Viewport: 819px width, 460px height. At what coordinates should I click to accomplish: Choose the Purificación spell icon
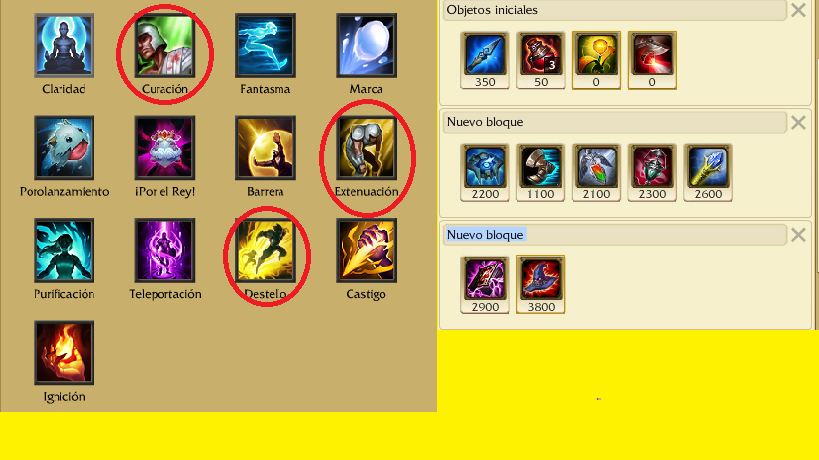pos(64,250)
